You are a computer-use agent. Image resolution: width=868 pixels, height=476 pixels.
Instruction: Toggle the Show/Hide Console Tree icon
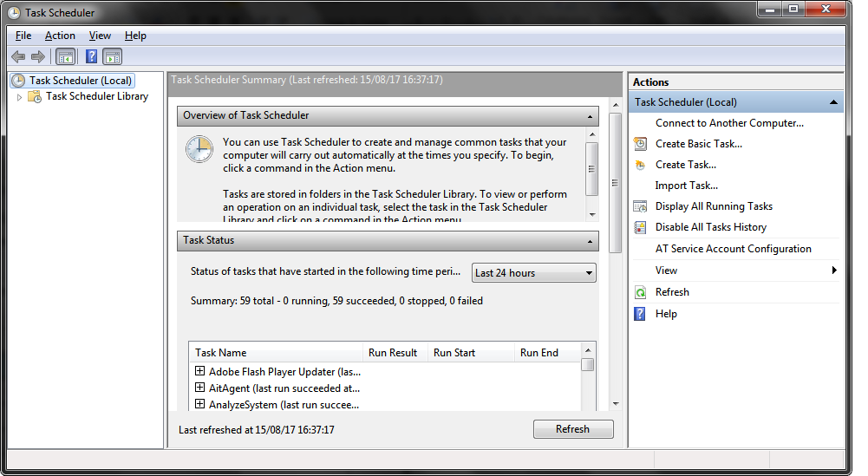65,56
